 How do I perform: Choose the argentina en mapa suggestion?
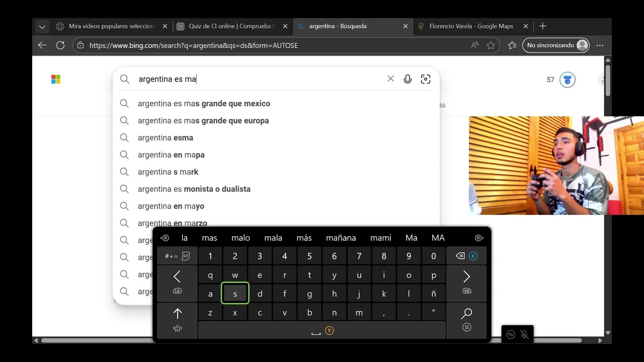[276, 155]
